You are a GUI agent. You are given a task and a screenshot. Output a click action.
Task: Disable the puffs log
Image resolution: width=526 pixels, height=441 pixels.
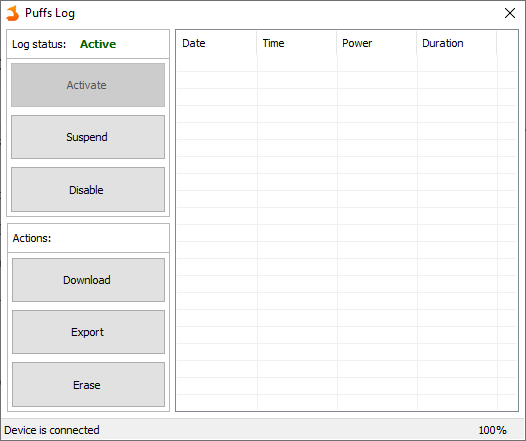(x=88, y=189)
